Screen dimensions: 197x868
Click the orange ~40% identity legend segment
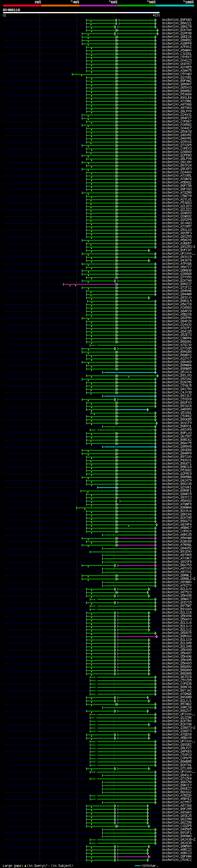(60, 6)
